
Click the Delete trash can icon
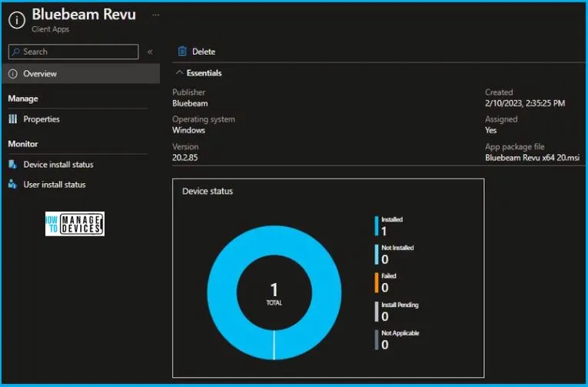(182, 52)
